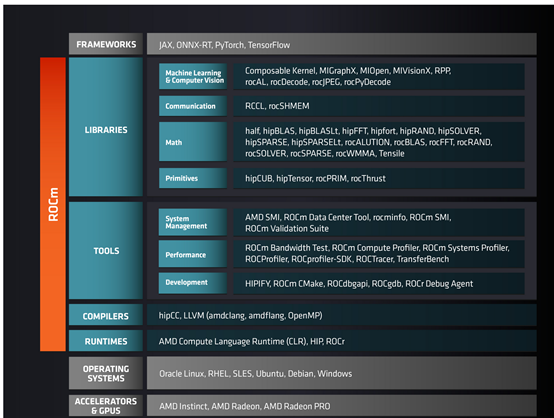Screen dimensions: 554x418
Task: Select the vertical orange ROCm bar
Action: [x=53, y=204]
